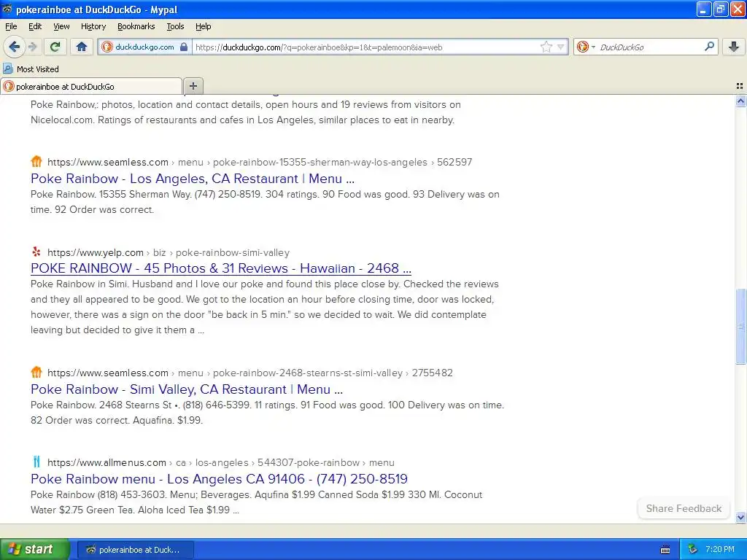
Task: Open the Help menu
Action: click(x=203, y=26)
